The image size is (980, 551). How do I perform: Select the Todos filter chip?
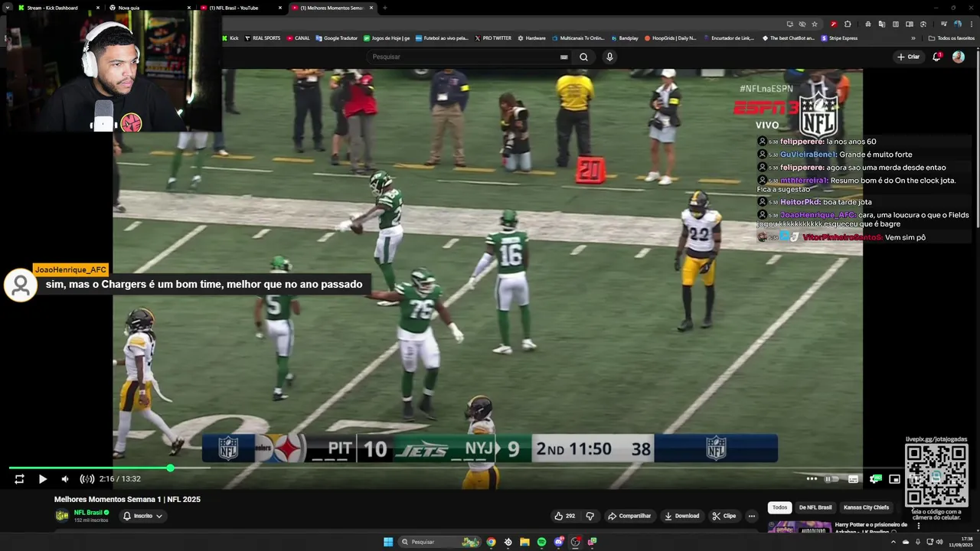(779, 507)
